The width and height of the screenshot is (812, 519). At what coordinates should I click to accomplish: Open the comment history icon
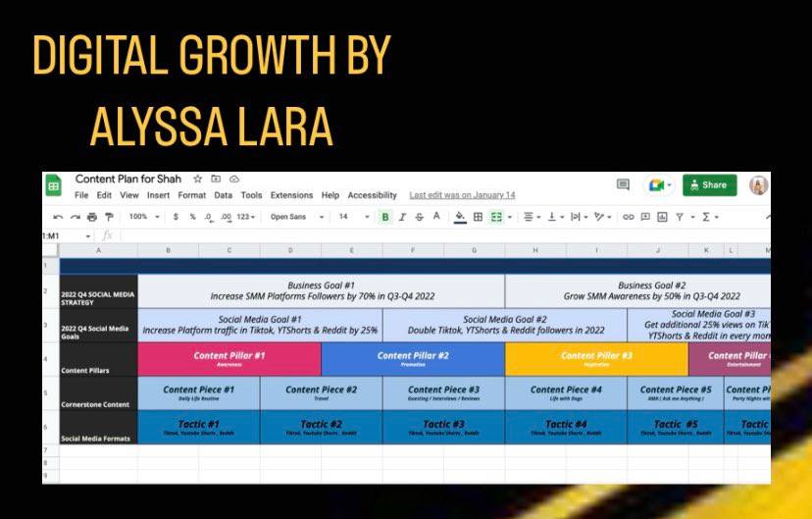click(623, 184)
